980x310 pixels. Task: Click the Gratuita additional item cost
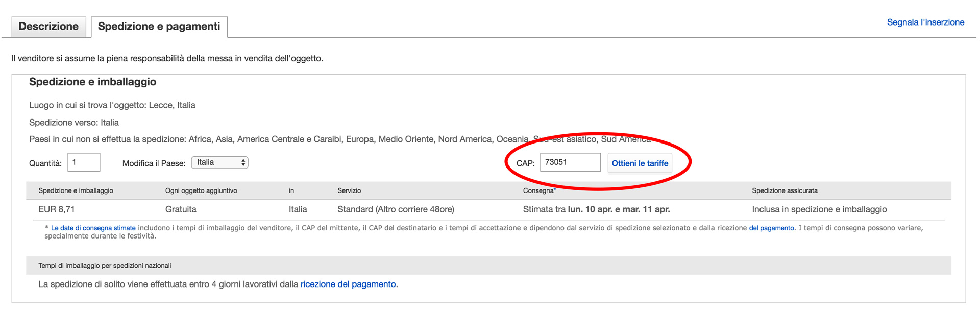coord(181,209)
